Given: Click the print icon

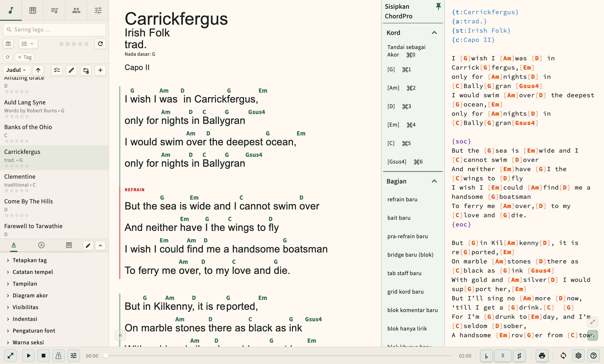Looking at the screenshot, I should click(x=542, y=356).
